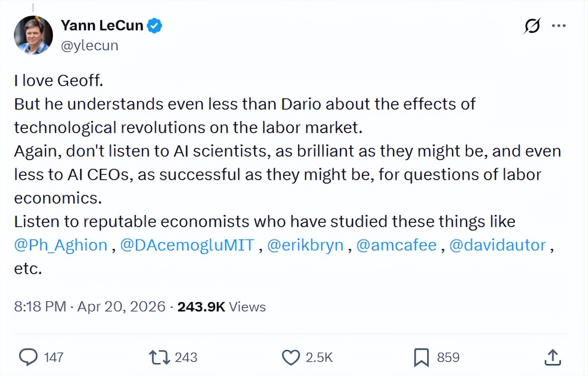Like the tweet with the heart icon
The image size is (588, 376).
coord(291,357)
